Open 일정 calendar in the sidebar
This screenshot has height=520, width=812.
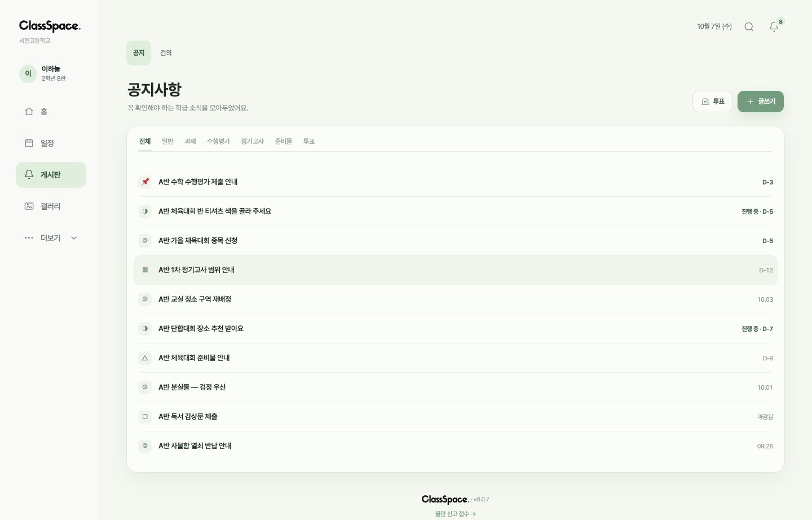(51, 143)
